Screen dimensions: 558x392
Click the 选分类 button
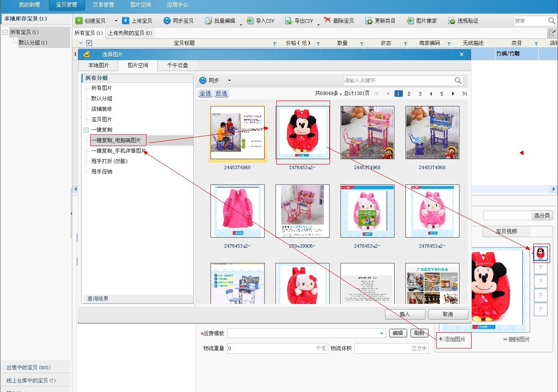(x=542, y=215)
